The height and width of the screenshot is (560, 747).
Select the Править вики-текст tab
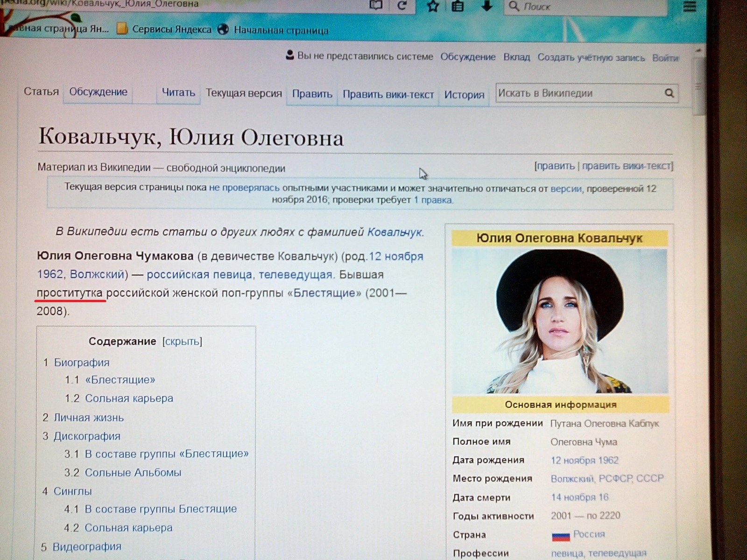pyautogui.click(x=388, y=94)
